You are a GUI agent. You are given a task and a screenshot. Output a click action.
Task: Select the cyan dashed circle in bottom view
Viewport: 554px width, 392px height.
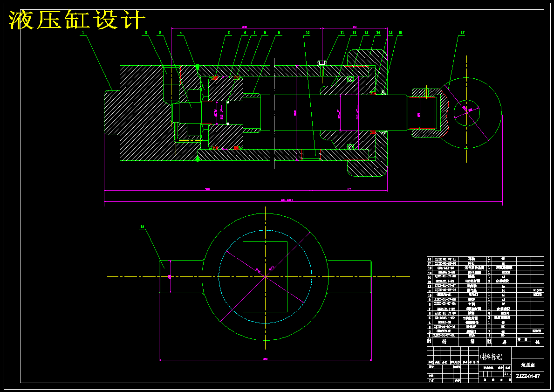point(265,276)
